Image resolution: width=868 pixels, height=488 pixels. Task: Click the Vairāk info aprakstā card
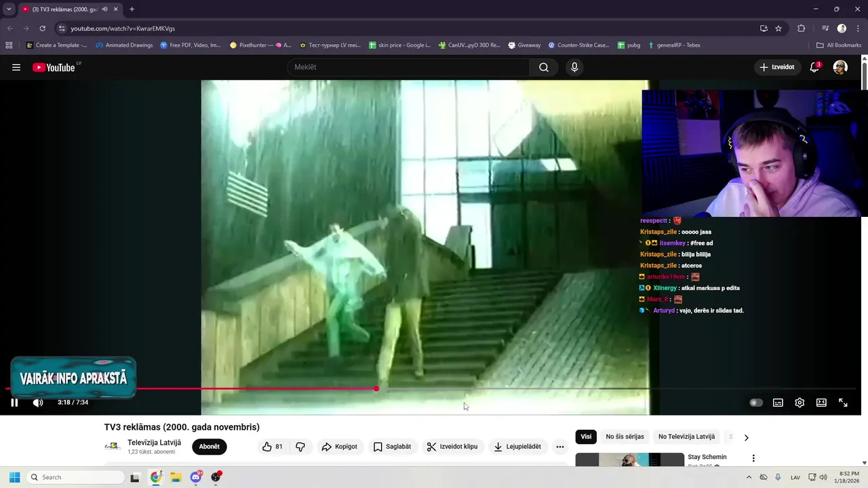(73, 378)
